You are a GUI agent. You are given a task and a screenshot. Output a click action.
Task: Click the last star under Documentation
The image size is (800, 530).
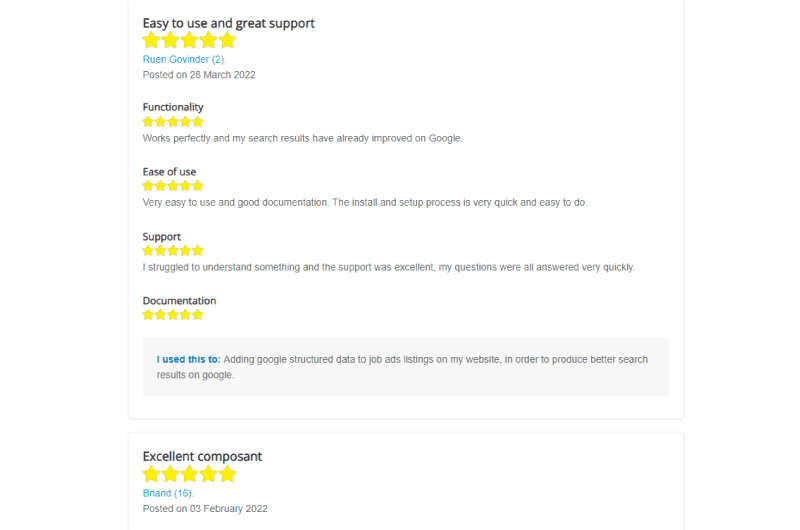click(x=198, y=315)
